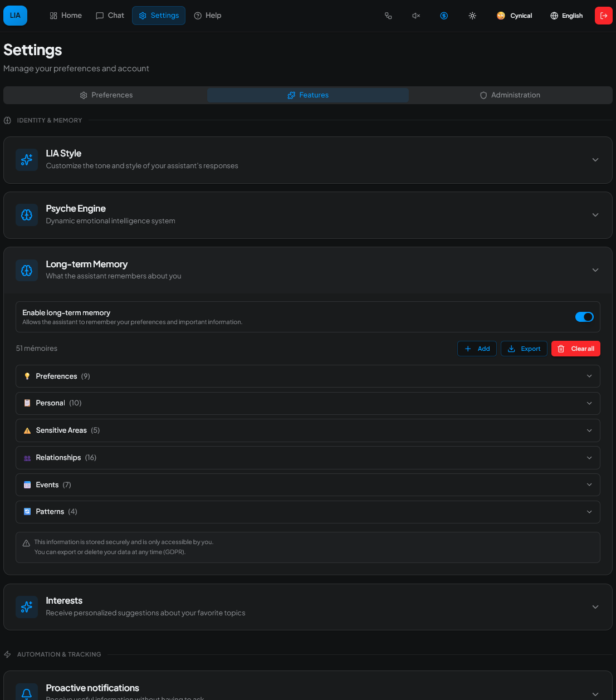This screenshot has height=700, width=616.
Task: Click the "Proactive notifications" heading
Action: pos(92,688)
